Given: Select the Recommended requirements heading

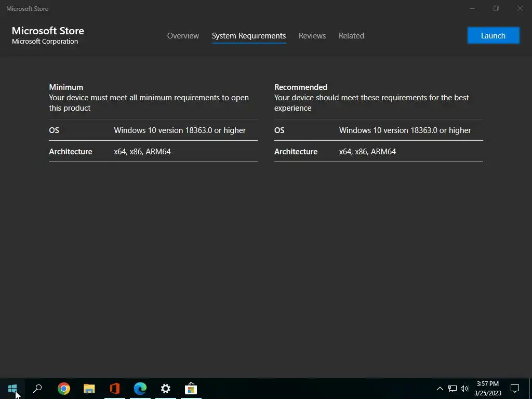Looking at the screenshot, I should [301, 87].
